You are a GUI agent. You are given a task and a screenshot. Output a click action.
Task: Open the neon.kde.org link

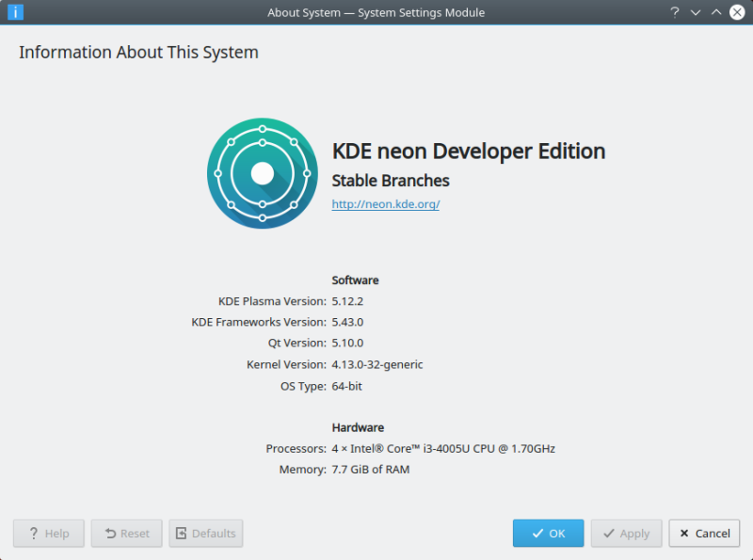(x=386, y=203)
